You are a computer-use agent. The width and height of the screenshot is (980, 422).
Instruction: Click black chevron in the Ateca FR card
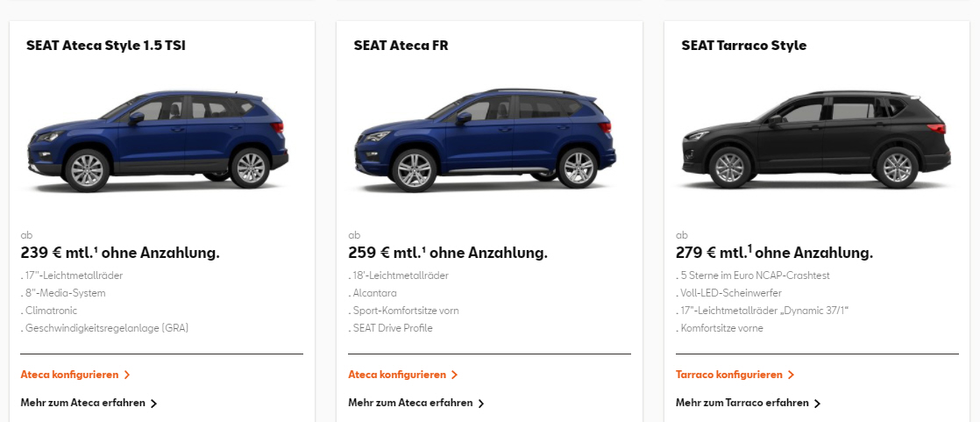pos(481,404)
